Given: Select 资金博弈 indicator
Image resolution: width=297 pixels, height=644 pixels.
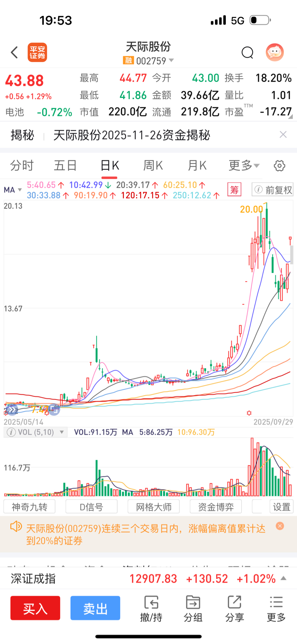Looking at the screenshot, I should (216, 507).
